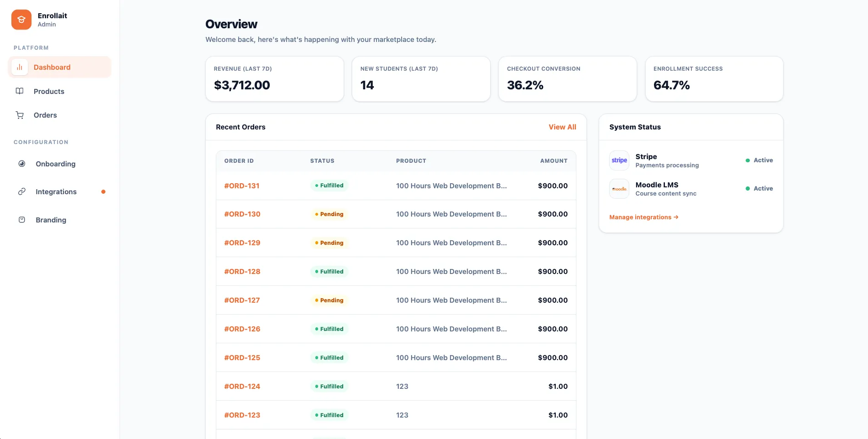The image size is (868, 439).
Task: Open Orders via the shopping cart icon
Action: point(19,115)
